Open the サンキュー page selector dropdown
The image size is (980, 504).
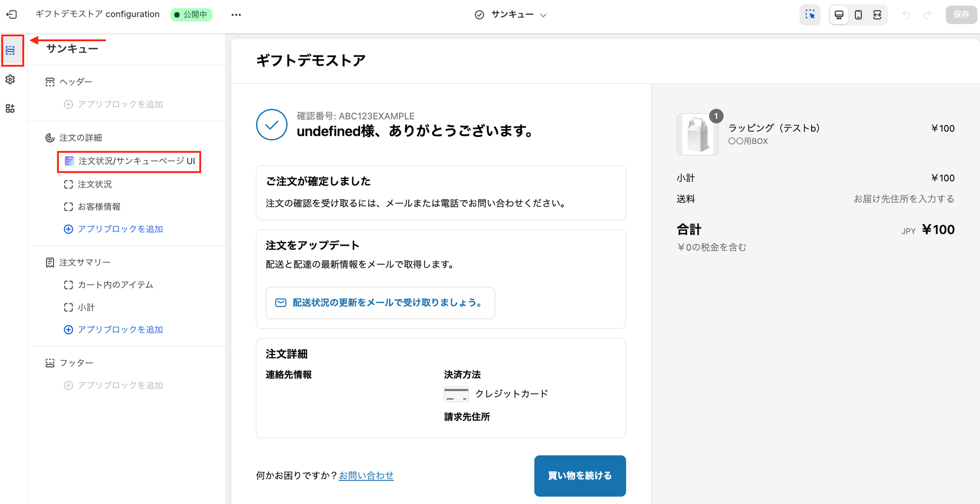[511, 15]
